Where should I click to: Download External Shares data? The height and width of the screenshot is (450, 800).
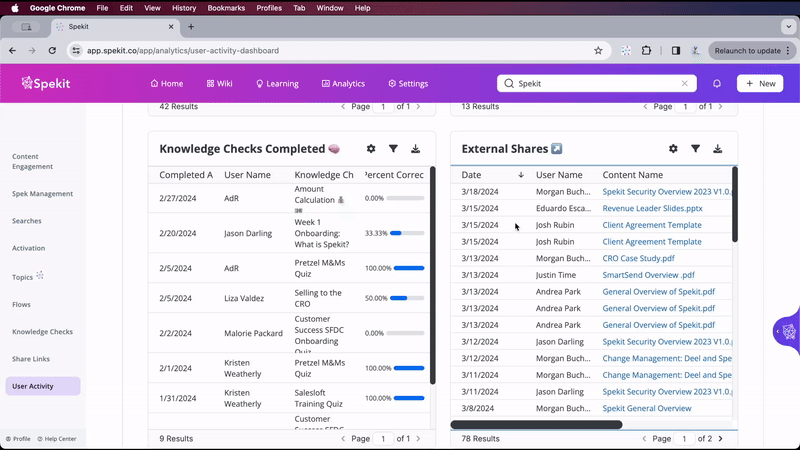pyautogui.click(x=717, y=148)
